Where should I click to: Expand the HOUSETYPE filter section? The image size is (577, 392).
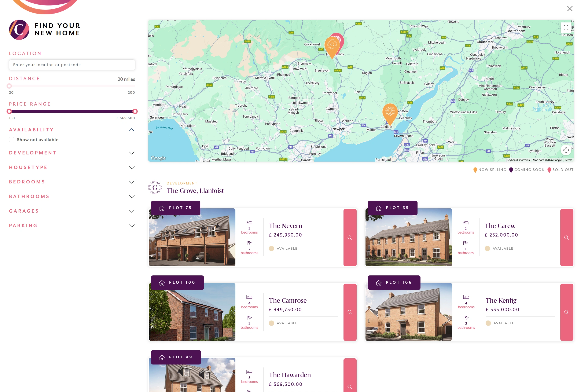(x=132, y=168)
